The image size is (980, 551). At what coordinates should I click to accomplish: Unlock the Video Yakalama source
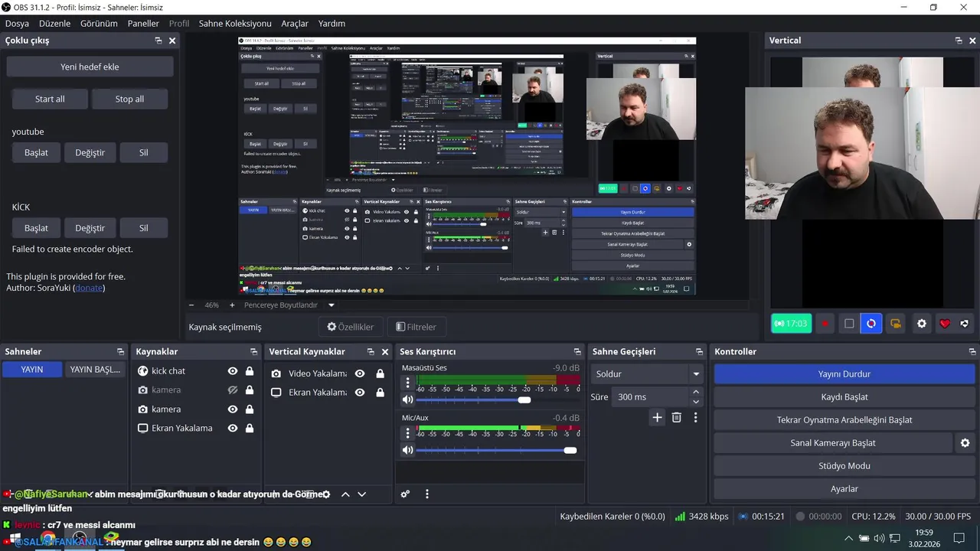(380, 373)
